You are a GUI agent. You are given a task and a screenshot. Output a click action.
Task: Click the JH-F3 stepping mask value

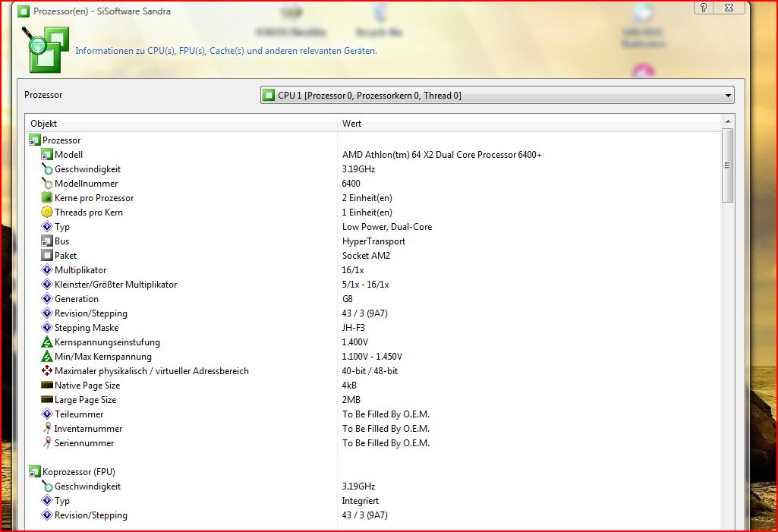[x=354, y=328]
